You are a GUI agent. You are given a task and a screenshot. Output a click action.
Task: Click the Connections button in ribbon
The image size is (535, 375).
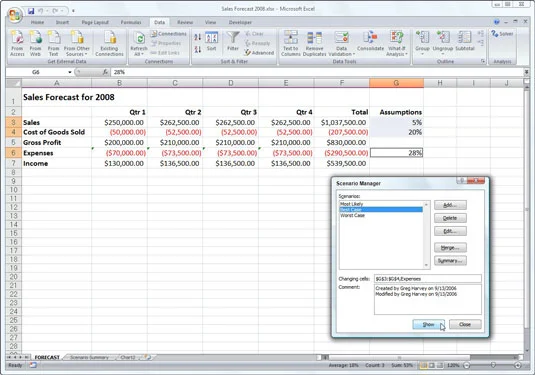pyautogui.click(x=169, y=34)
